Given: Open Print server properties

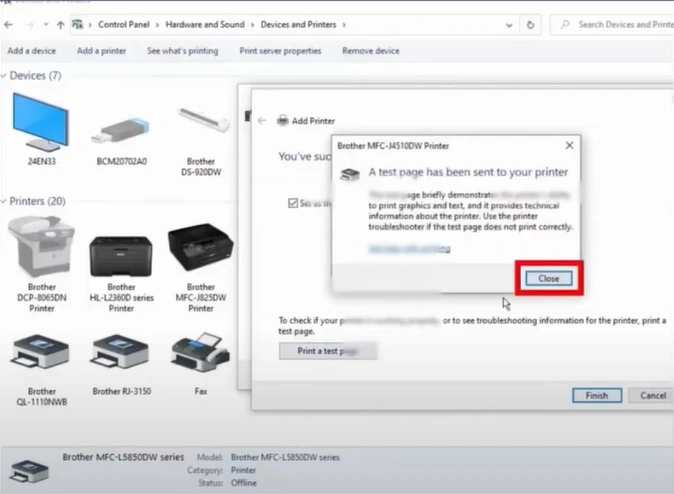Looking at the screenshot, I should click(282, 51).
